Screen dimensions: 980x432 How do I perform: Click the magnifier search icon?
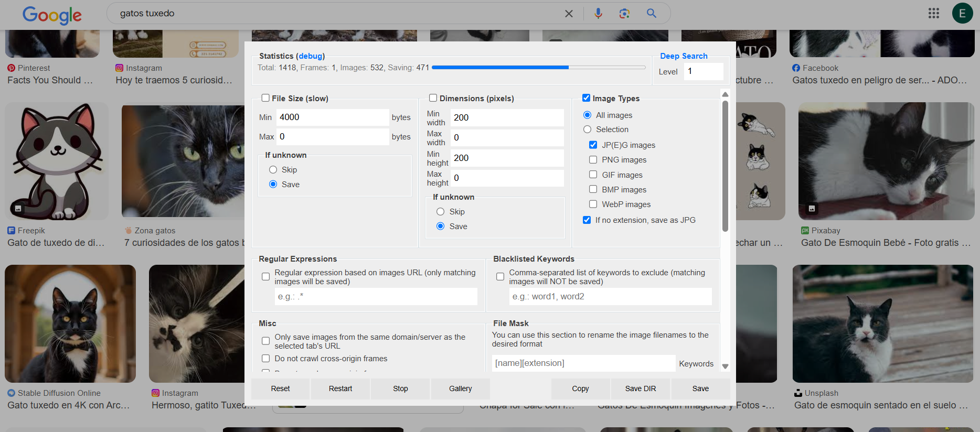point(651,14)
